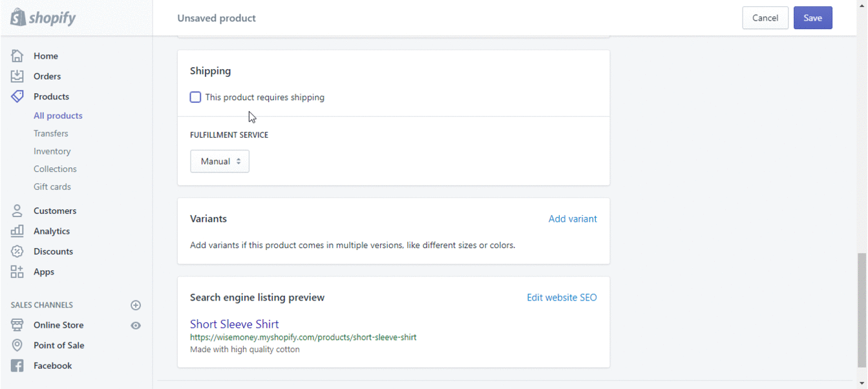868x389 pixels.
Task: Click 'Search engine listing preview' heading
Action: click(257, 298)
